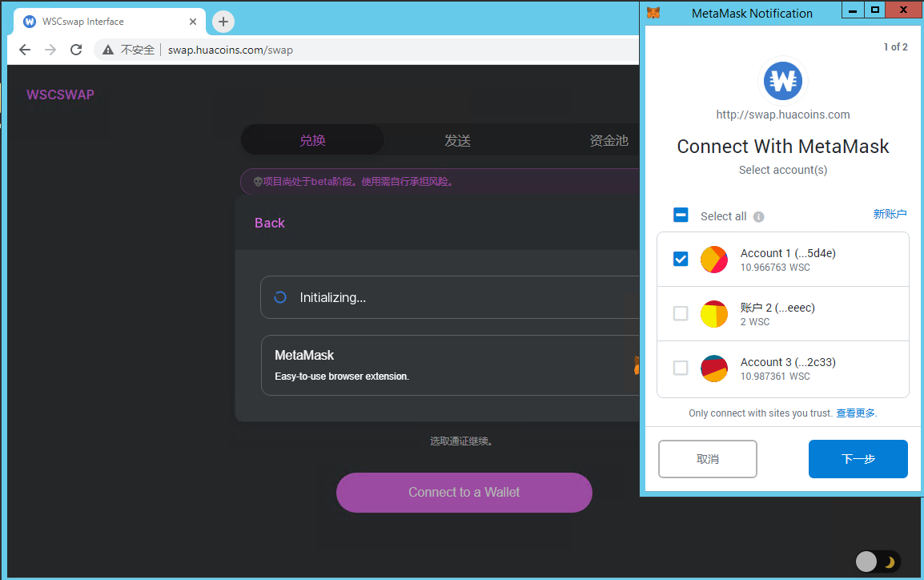This screenshot has height=580, width=924.
Task: Click the Select all info icon
Action: coord(758,217)
